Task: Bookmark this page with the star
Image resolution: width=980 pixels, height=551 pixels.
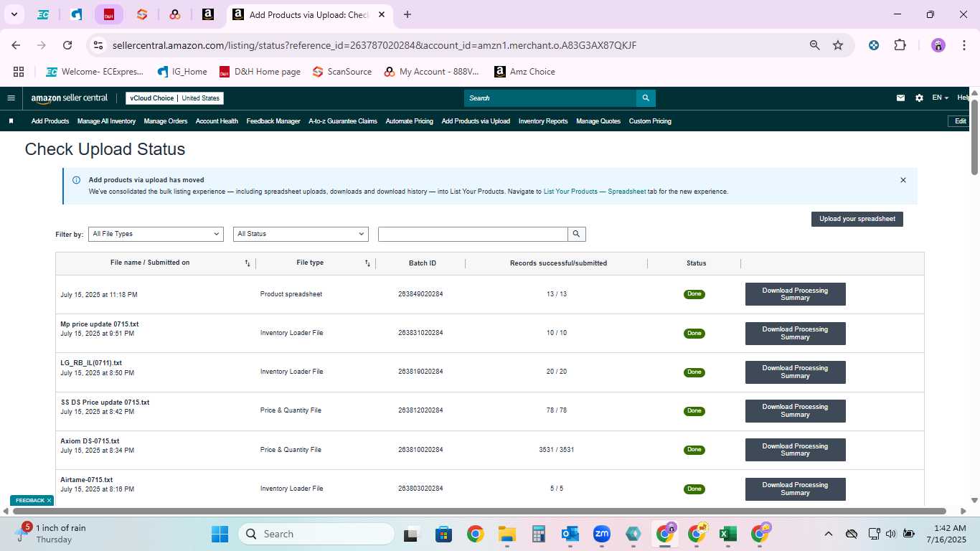Action: point(838,45)
